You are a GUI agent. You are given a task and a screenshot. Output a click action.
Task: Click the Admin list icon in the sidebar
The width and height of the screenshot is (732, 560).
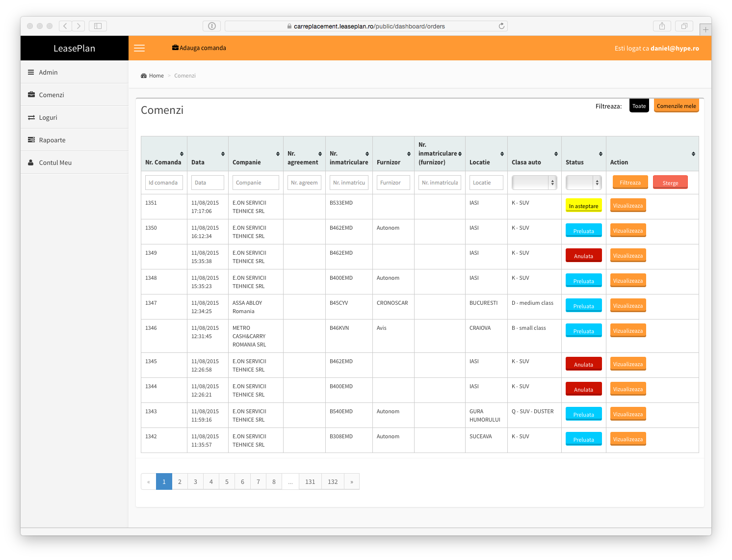point(31,72)
